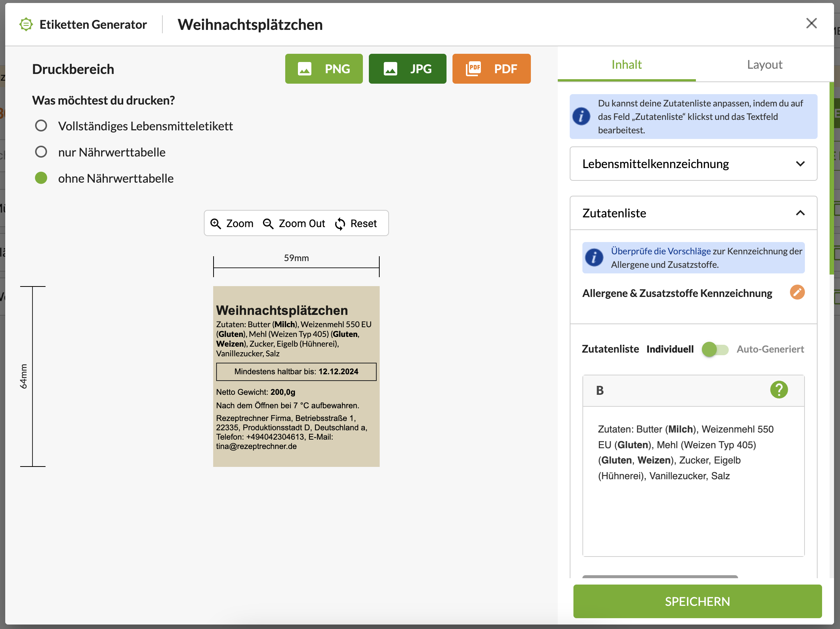Collapse the Zutatenliste section chevron
The height and width of the screenshot is (629, 840).
coord(800,213)
